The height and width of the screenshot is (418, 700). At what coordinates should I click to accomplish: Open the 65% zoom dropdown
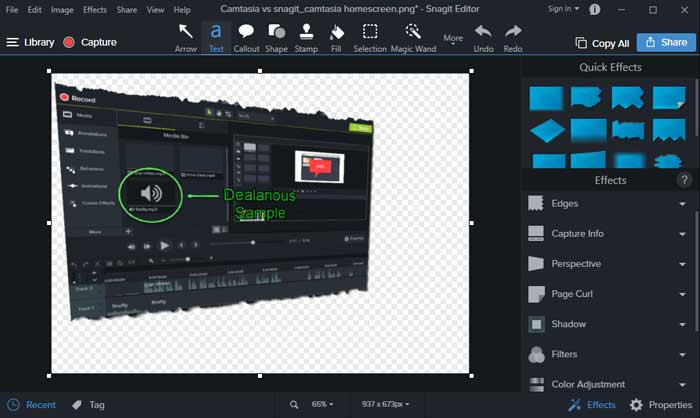pos(322,404)
